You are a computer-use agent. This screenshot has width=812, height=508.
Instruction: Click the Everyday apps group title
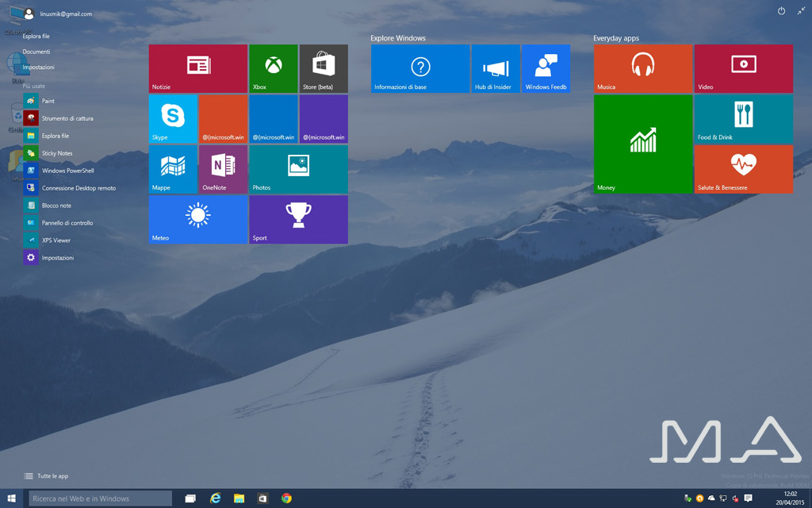[616, 38]
